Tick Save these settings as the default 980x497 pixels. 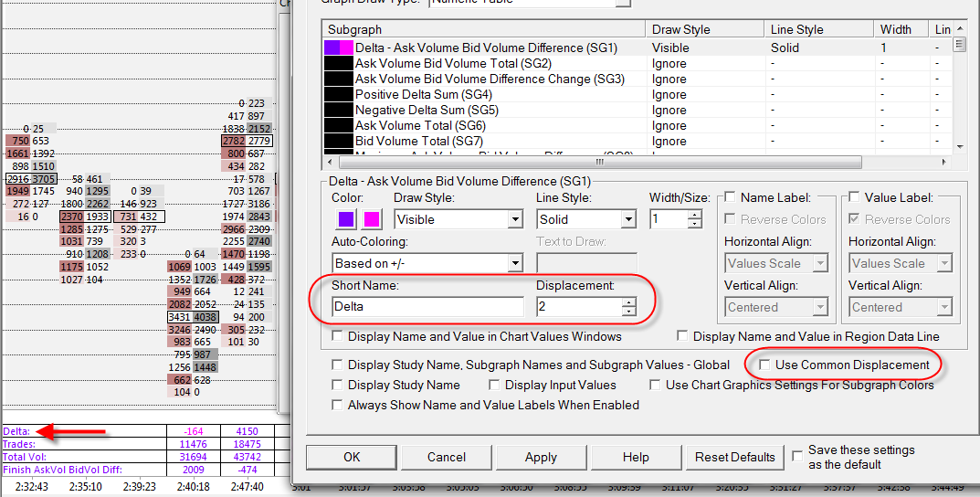797,457
